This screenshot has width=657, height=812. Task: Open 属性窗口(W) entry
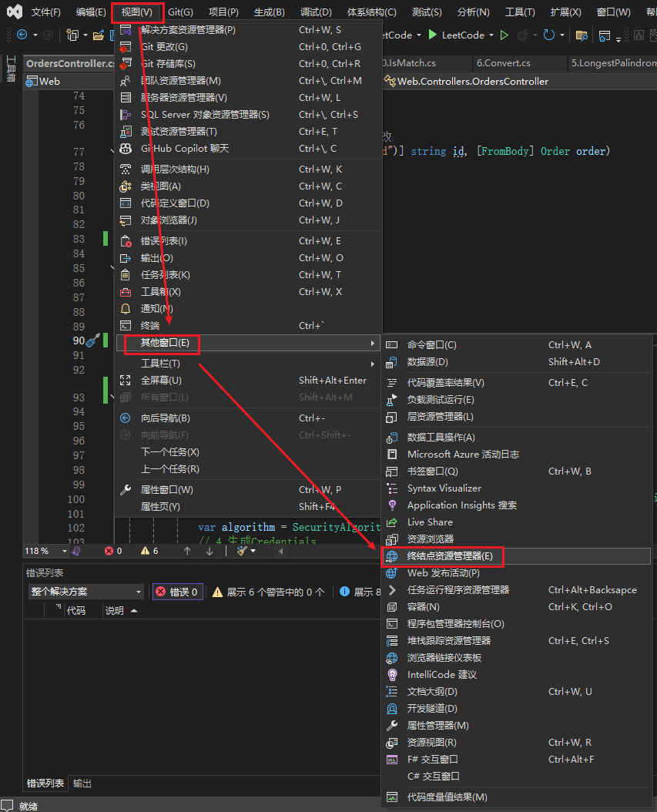click(248, 490)
